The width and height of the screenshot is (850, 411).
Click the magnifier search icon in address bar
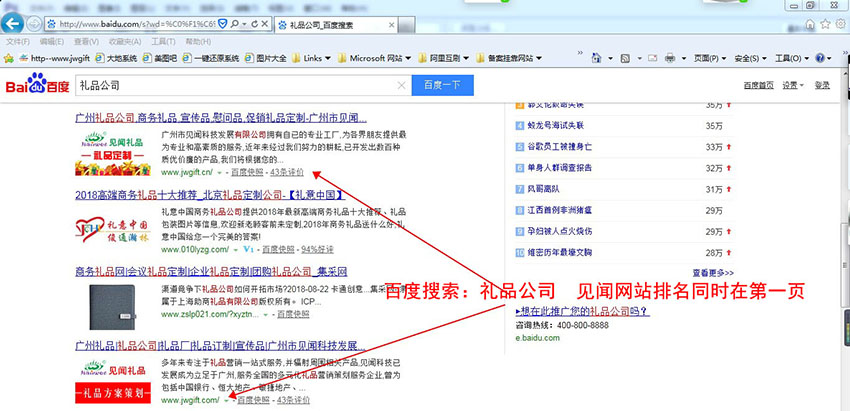(234, 24)
